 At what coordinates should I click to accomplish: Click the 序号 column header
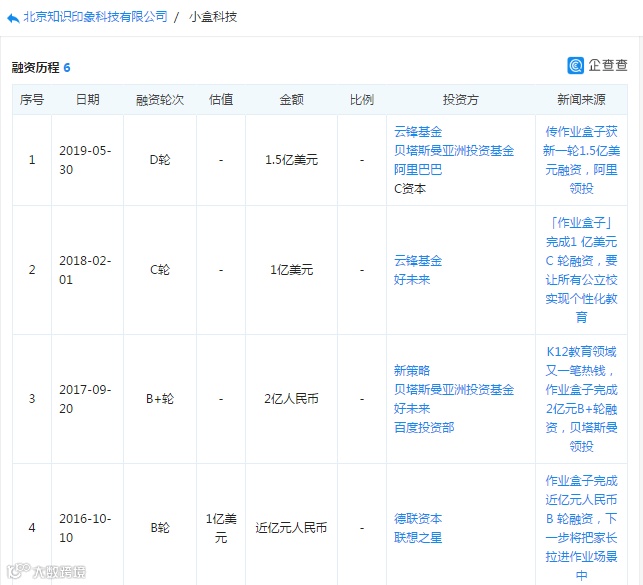pyautogui.click(x=32, y=100)
